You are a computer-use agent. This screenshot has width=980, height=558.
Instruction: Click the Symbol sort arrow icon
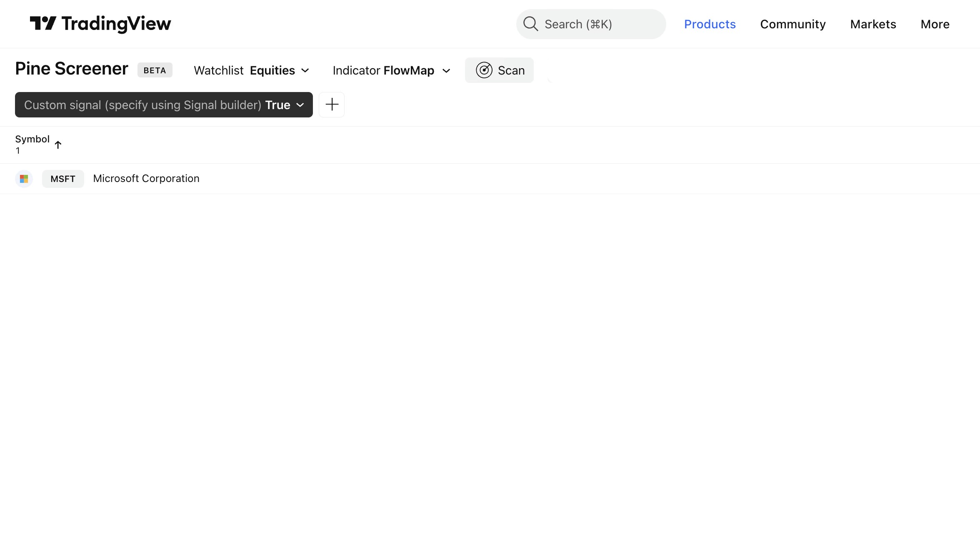(x=58, y=145)
